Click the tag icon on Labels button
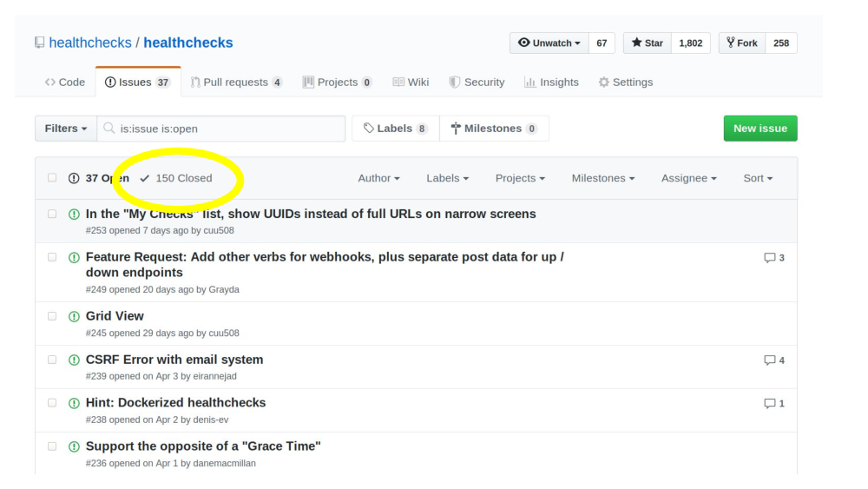Image resolution: width=868 pixels, height=489 pixels. [x=369, y=129]
